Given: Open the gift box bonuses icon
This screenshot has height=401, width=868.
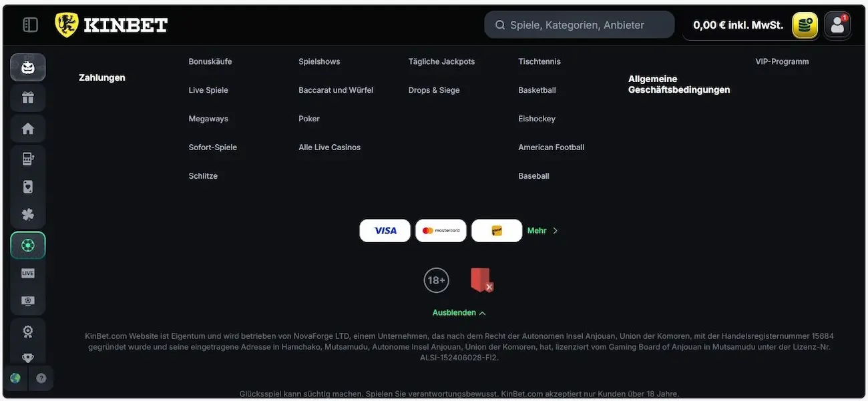Looking at the screenshot, I should click(28, 98).
